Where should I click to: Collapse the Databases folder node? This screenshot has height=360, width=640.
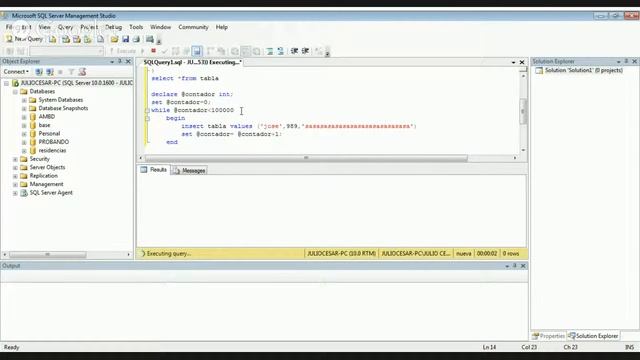click(15, 92)
